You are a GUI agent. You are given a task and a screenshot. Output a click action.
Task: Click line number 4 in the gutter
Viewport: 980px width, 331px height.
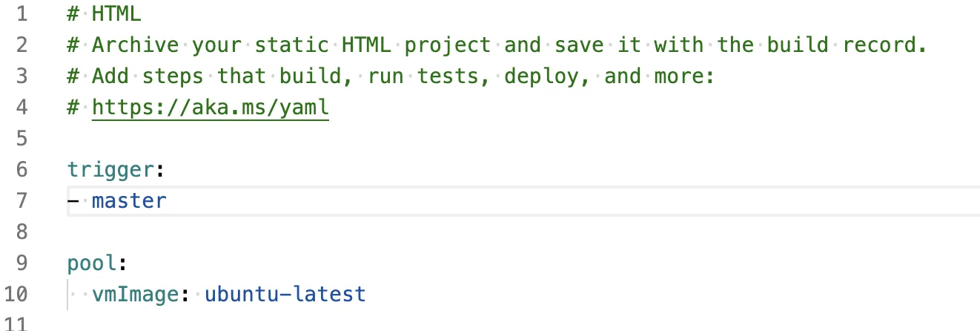click(21, 108)
